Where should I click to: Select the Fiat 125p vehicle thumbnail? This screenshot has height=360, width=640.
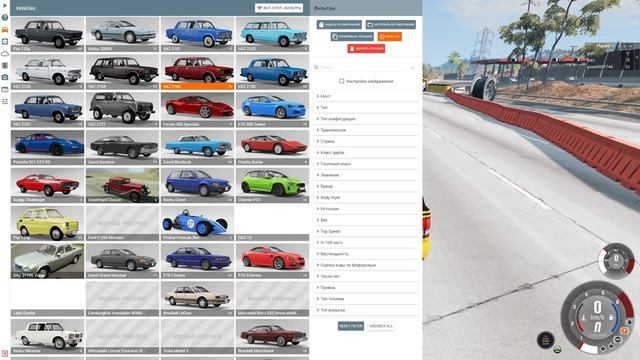pyautogui.click(x=47, y=34)
